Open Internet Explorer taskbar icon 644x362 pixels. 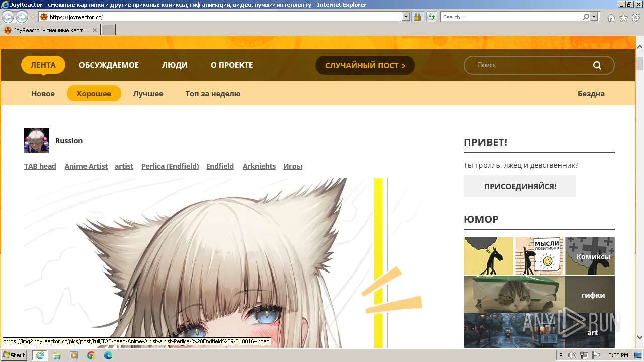click(x=39, y=355)
